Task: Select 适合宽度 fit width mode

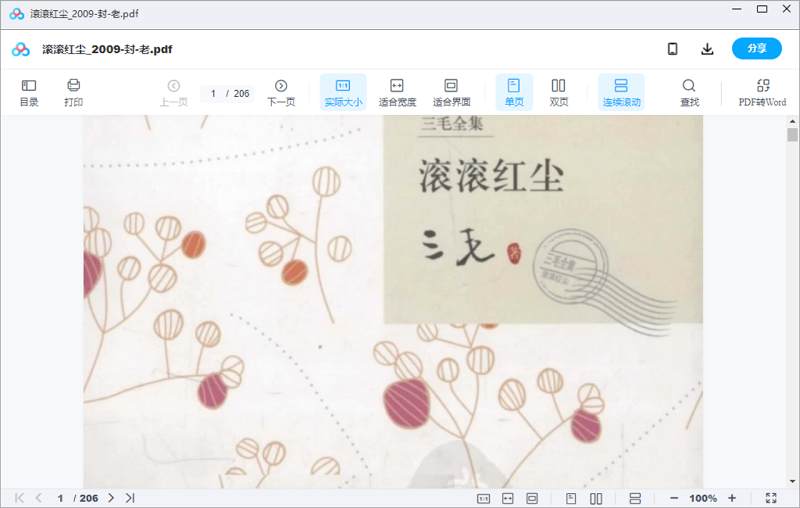Action: click(x=397, y=92)
